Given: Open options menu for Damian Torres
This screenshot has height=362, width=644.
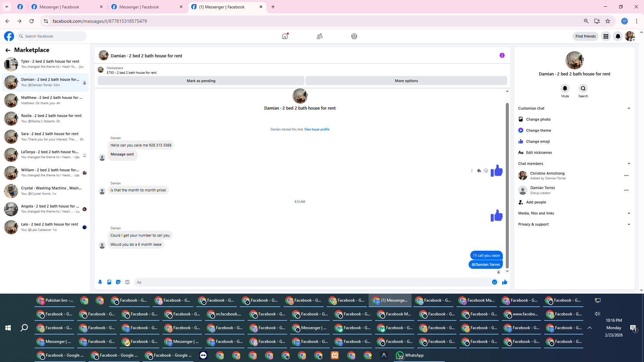Looking at the screenshot, I should tap(626, 190).
